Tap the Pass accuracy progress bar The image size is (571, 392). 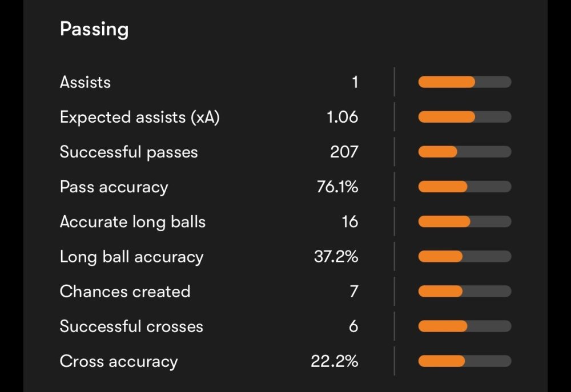464,187
